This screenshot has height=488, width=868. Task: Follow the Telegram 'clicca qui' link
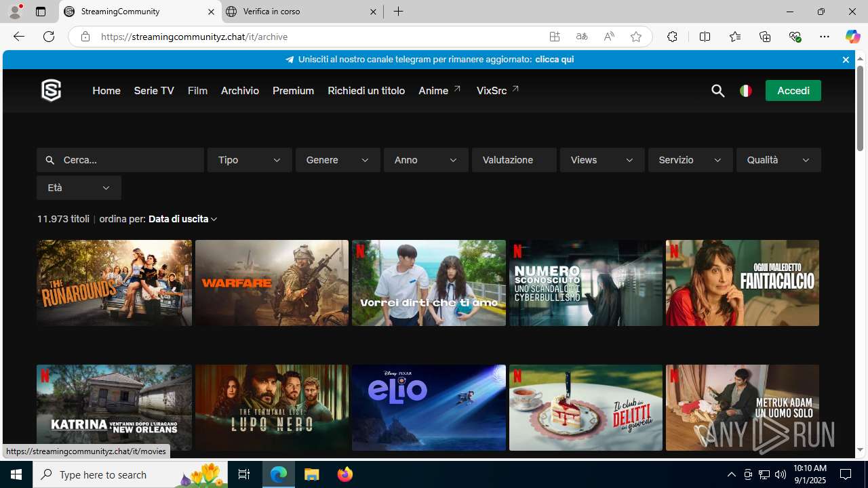[x=554, y=60]
